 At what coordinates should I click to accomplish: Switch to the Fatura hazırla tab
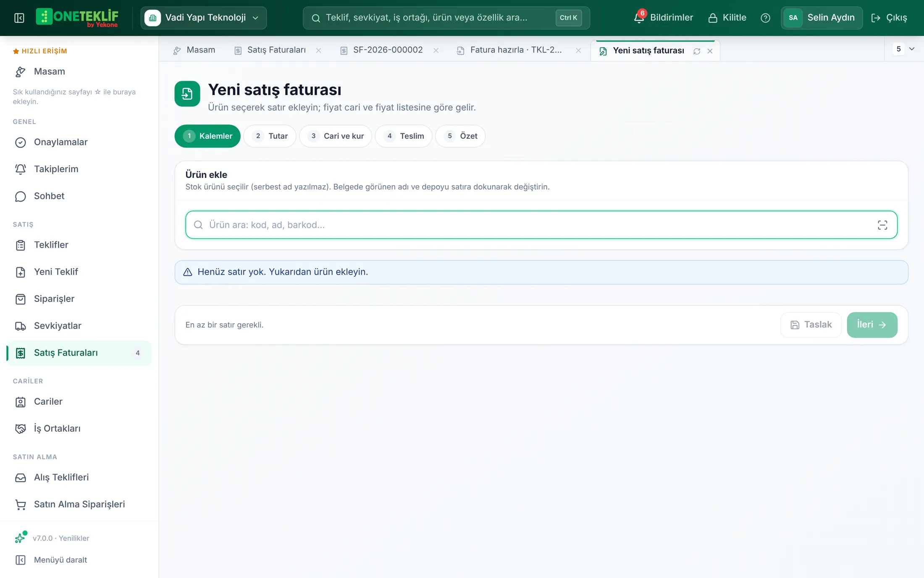510,50
